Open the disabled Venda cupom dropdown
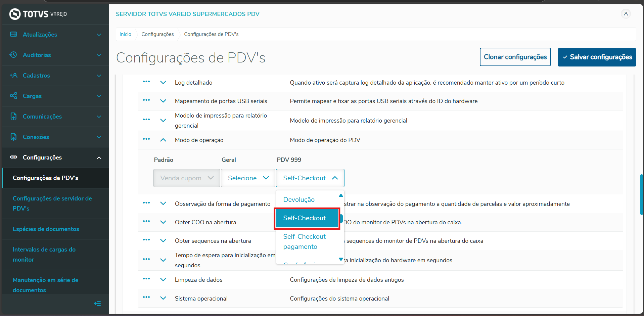This screenshot has height=316, width=644. point(187,178)
